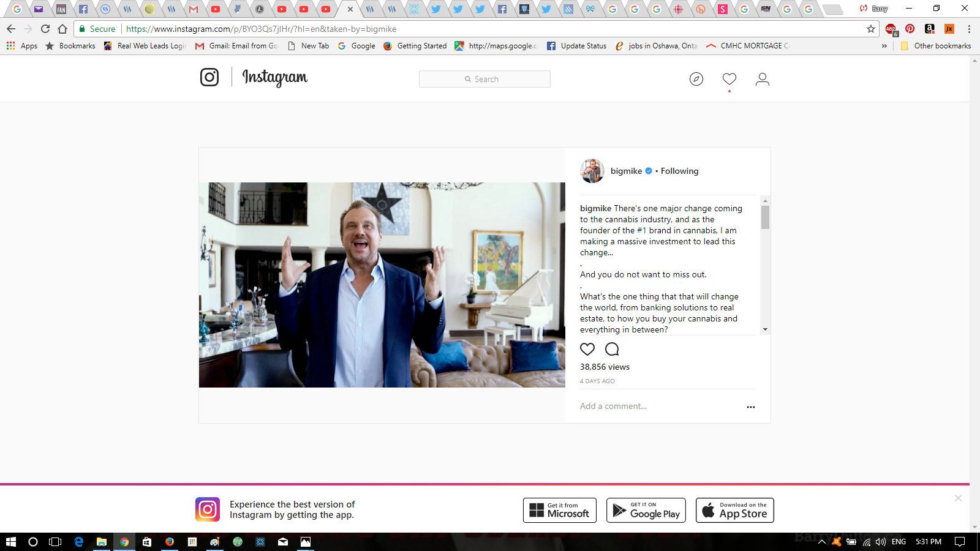980x551 pixels.
Task: Switch to the CBC logo tab
Action: [x=678, y=9]
